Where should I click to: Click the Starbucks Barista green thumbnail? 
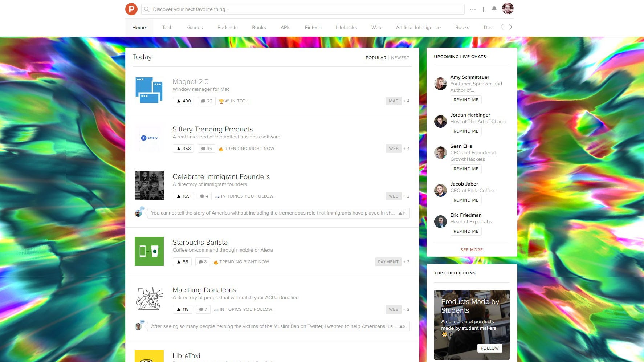click(149, 251)
